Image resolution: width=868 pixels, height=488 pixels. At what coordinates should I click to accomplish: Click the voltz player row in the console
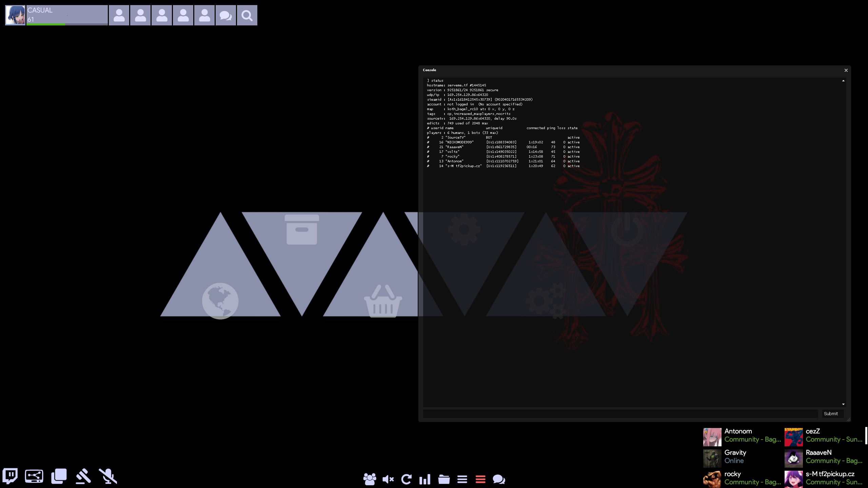coord(503,152)
